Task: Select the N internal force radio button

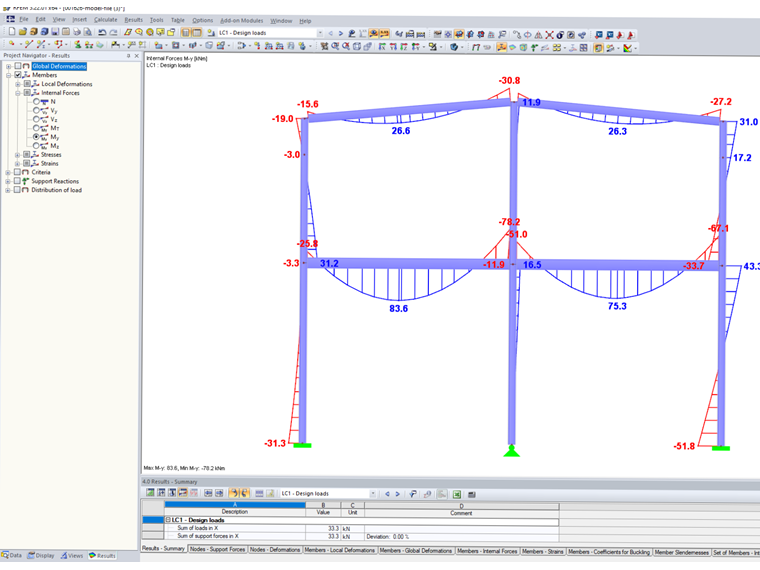Action: tap(36, 101)
